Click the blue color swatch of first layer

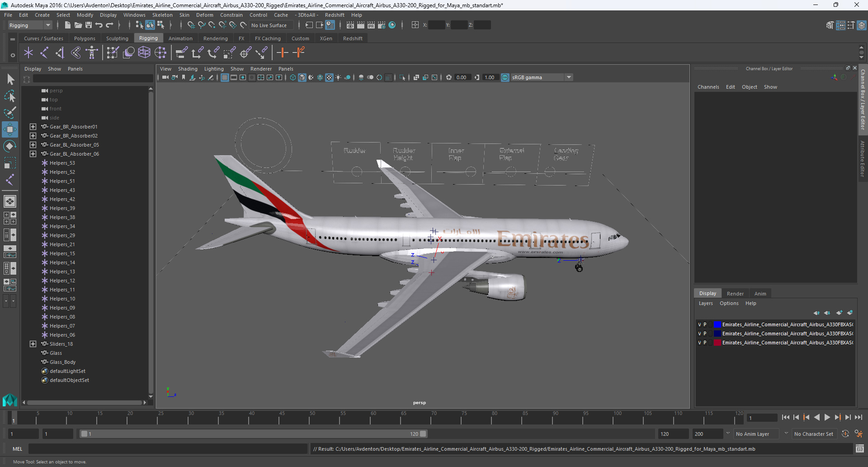tap(717, 324)
